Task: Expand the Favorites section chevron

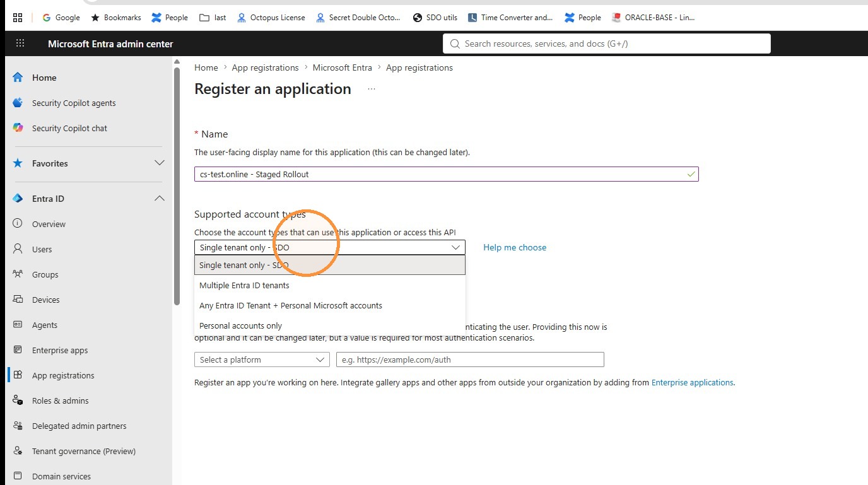Action: [x=160, y=163]
